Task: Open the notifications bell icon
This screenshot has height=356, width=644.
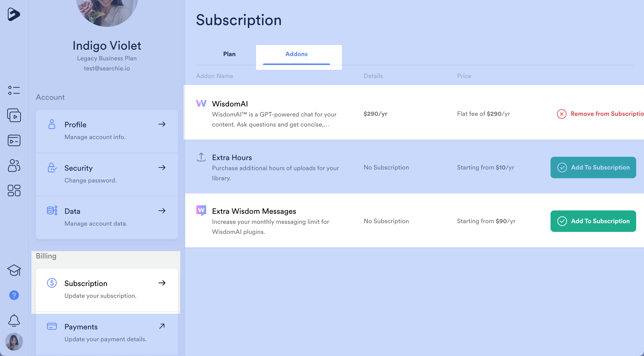Action: coord(14,320)
